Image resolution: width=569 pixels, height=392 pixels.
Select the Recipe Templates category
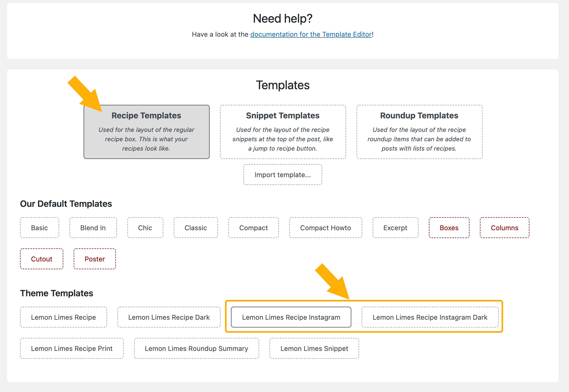point(146,132)
